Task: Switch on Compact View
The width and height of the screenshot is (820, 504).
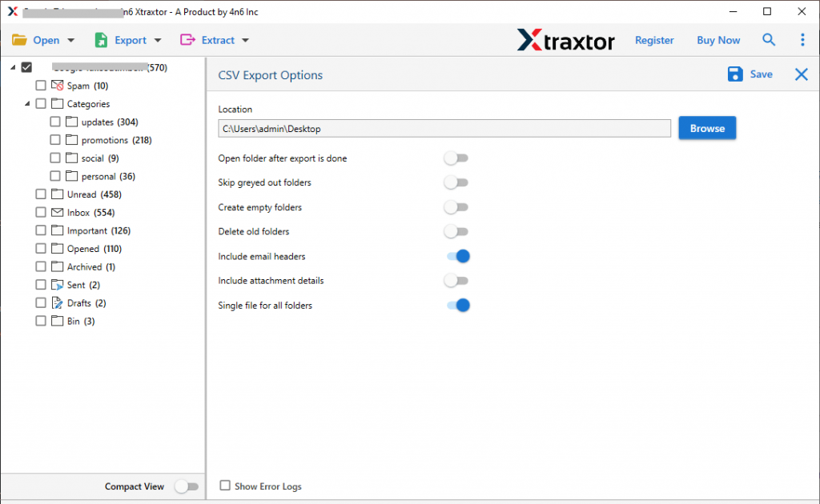Action: [x=187, y=486]
